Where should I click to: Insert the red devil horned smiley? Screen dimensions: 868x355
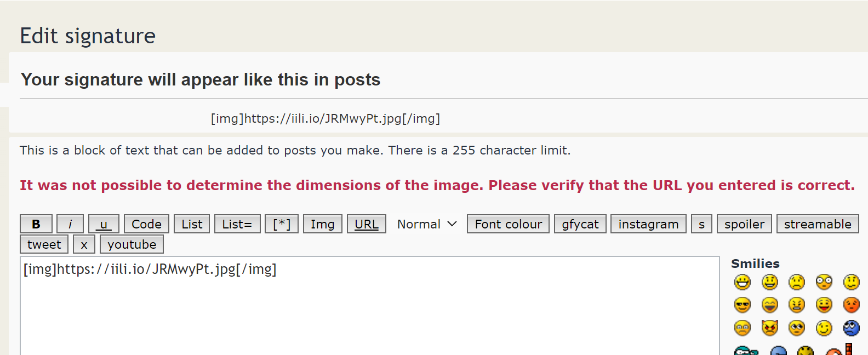770,328
